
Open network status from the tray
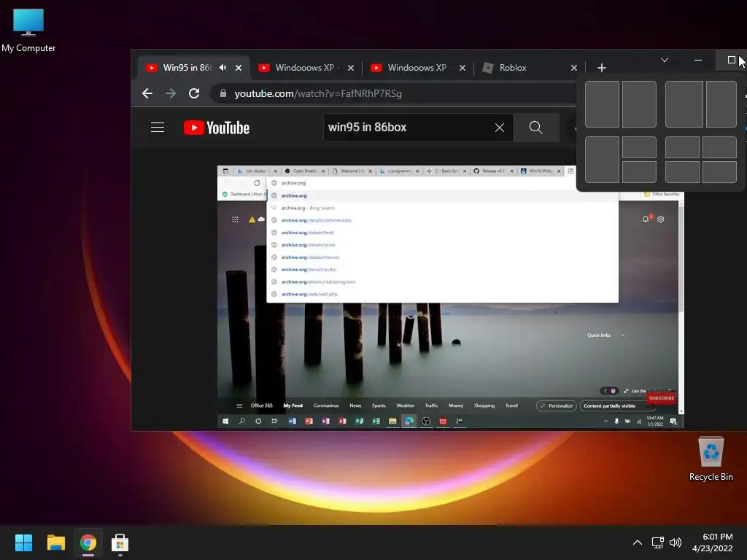(x=658, y=542)
